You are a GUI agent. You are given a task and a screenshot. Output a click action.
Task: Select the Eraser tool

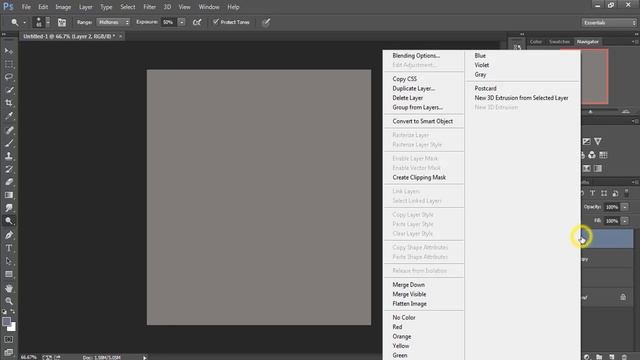pyautogui.click(x=9, y=182)
